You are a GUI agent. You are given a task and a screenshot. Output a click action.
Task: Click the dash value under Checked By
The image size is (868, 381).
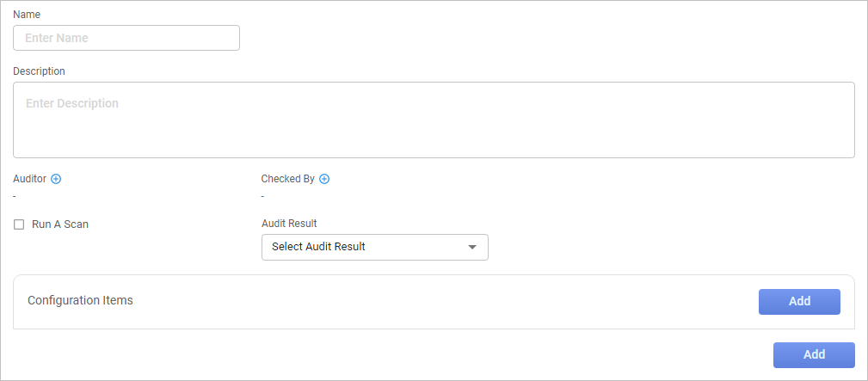262,196
